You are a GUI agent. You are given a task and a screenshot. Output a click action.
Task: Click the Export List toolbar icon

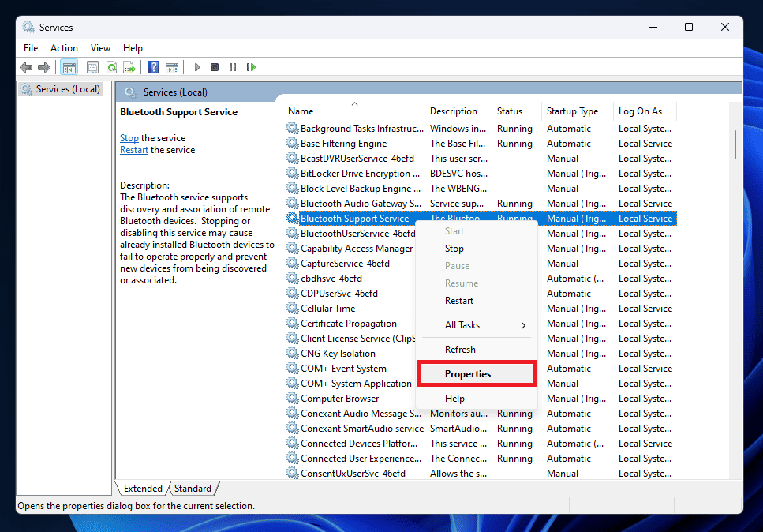pos(129,67)
